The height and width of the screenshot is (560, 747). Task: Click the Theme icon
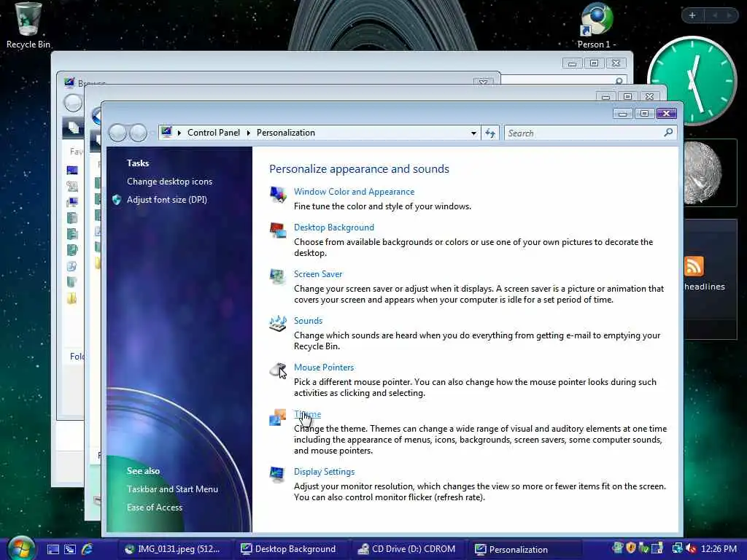[278, 416]
